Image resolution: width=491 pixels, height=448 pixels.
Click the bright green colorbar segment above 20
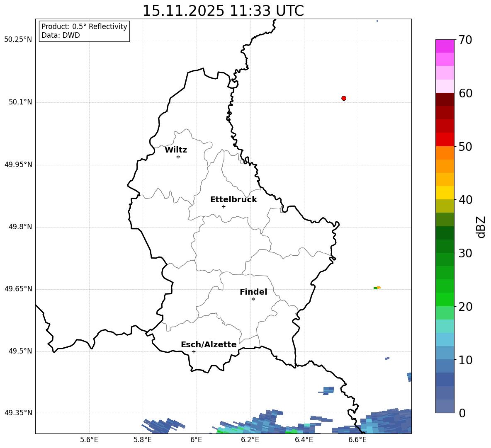pos(445,299)
